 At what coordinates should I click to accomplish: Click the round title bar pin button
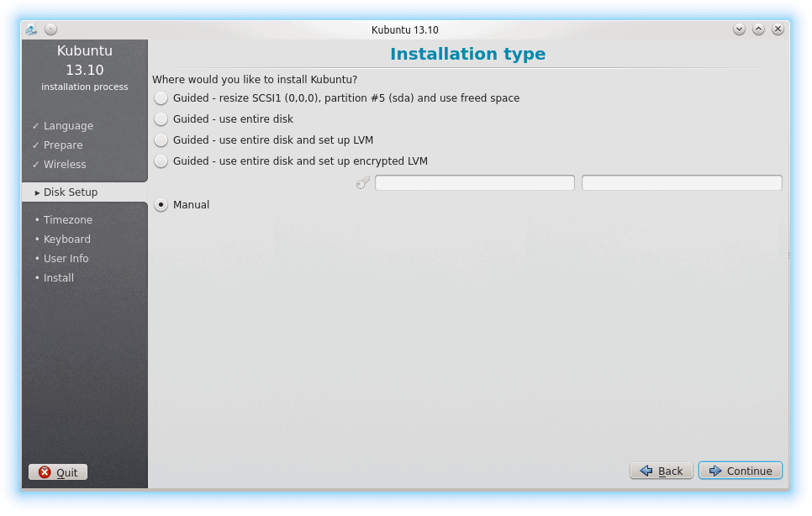point(50,29)
